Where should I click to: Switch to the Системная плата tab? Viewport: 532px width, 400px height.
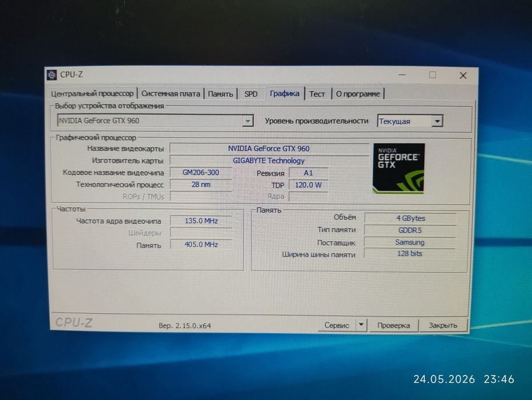(x=171, y=94)
